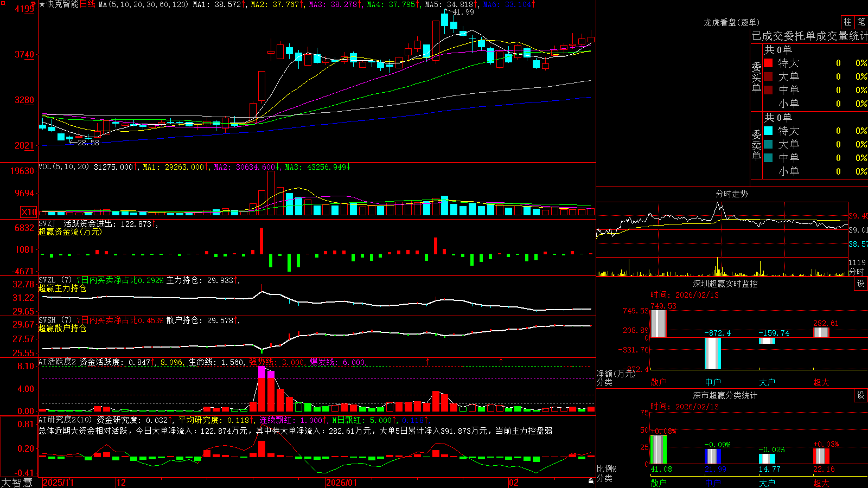The width and height of the screenshot is (868, 488).
Task: Click 大户 bar showing -159.74 in 实时监控
Action: click(x=767, y=341)
